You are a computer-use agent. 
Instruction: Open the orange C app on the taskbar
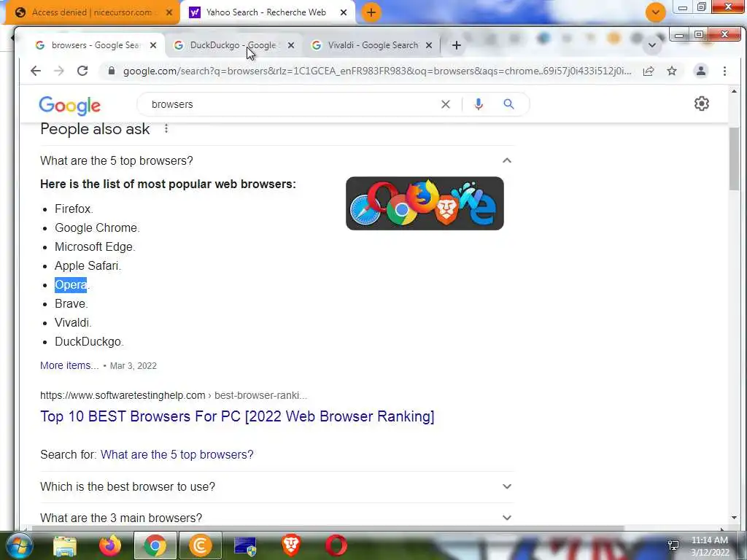tap(201, 545)
